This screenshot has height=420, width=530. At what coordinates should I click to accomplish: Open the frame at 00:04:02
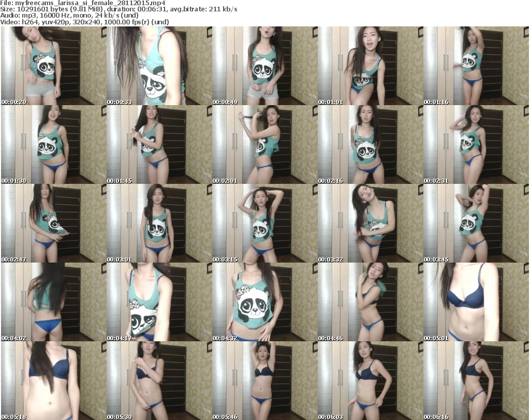coord(54,302)
